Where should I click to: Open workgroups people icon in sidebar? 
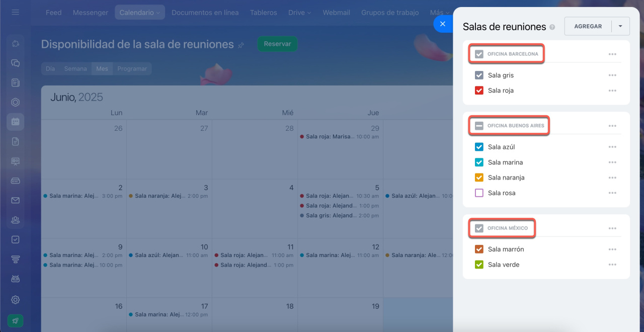16,220
